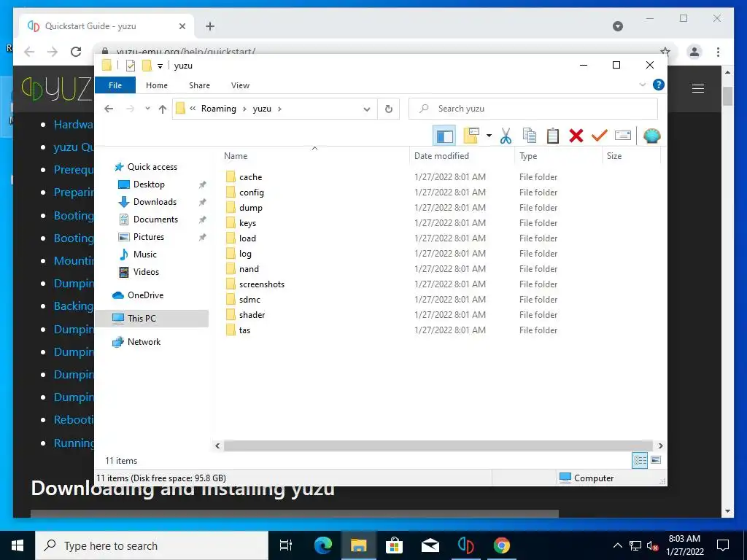Screen dimensions: 747x560
Task: Select the config folder
Action: [251, 192]
